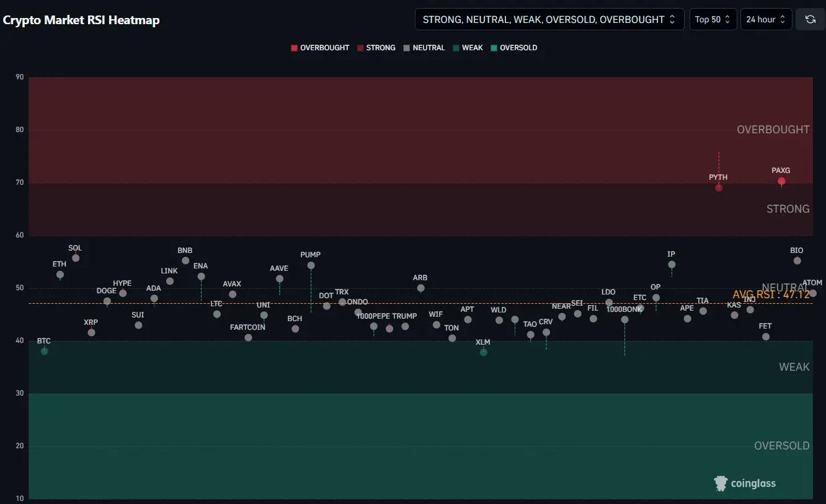Select the LDO marker
Viewport: 826px width, 504px height.
pos(609,303)
